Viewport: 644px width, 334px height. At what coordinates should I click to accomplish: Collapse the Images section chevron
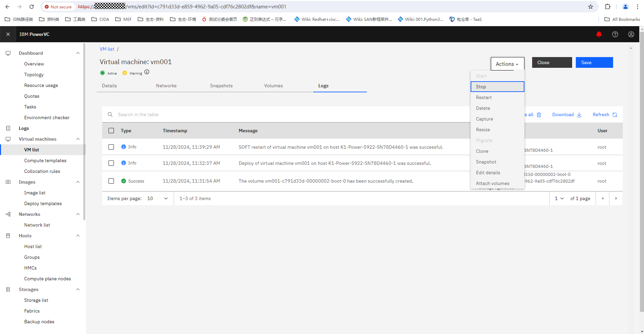tap(78, 182)
